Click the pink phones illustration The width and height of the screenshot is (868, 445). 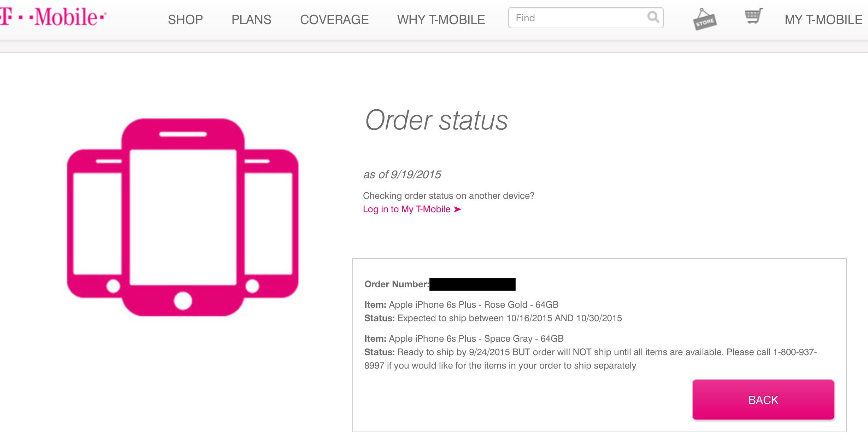(183, 217)
